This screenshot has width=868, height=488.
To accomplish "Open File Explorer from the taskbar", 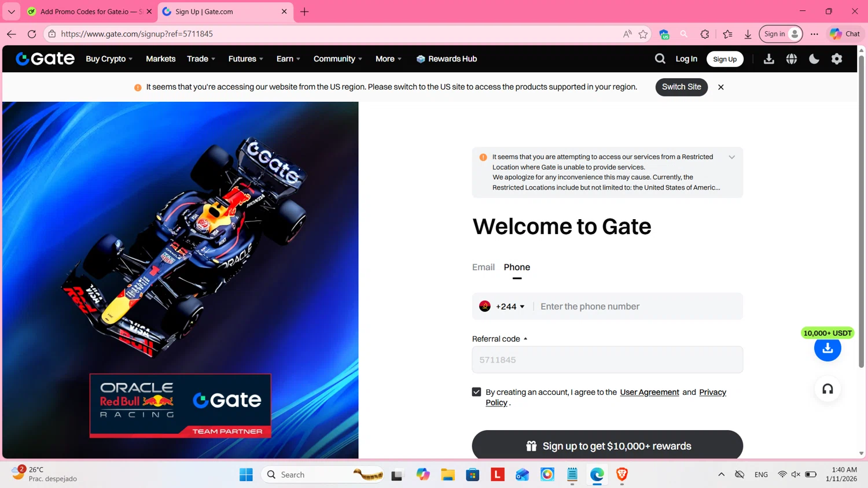I will (x=448, y=475).
